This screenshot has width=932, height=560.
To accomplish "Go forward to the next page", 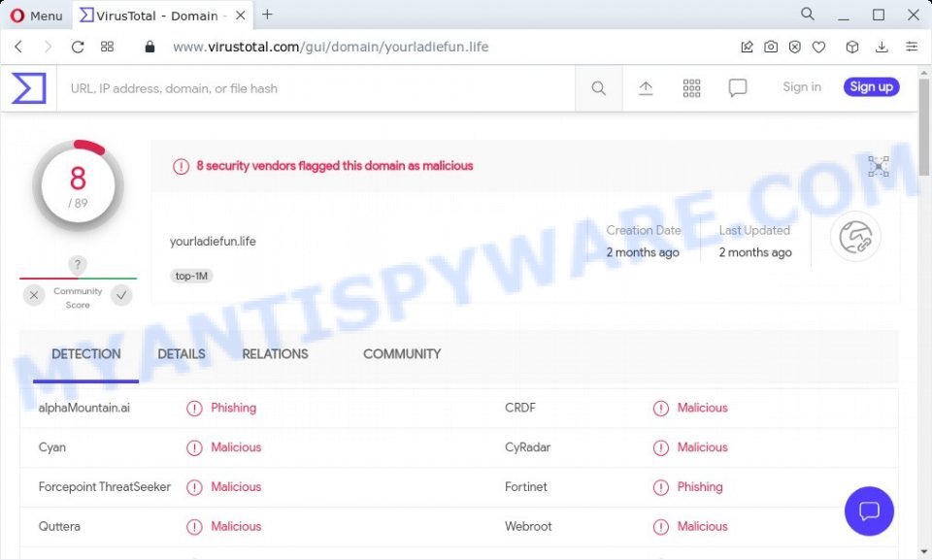I will click(x=48, y=47).
